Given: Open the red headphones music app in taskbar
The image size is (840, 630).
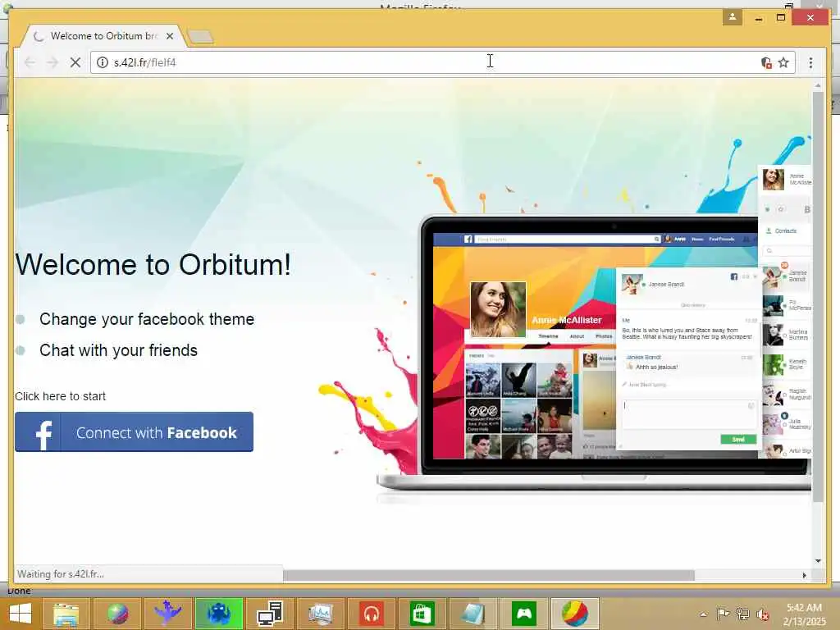Looking at the screenshot, I should (372, 614).
